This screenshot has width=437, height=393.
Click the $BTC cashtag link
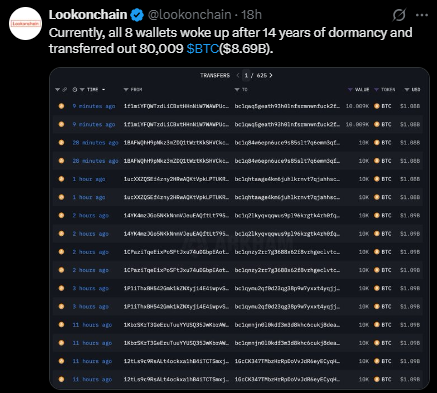202,49
